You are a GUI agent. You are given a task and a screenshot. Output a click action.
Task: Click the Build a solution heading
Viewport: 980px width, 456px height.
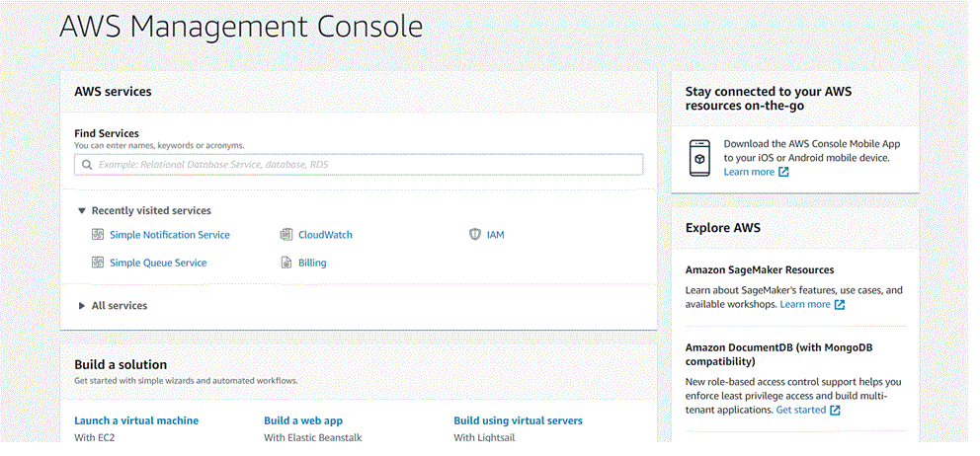pos(121,365)
